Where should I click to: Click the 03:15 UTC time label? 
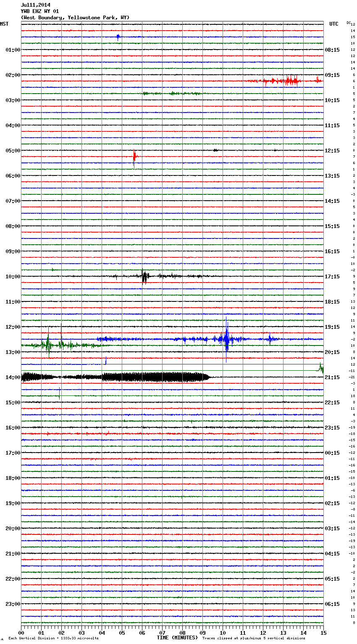click(332, 529)
